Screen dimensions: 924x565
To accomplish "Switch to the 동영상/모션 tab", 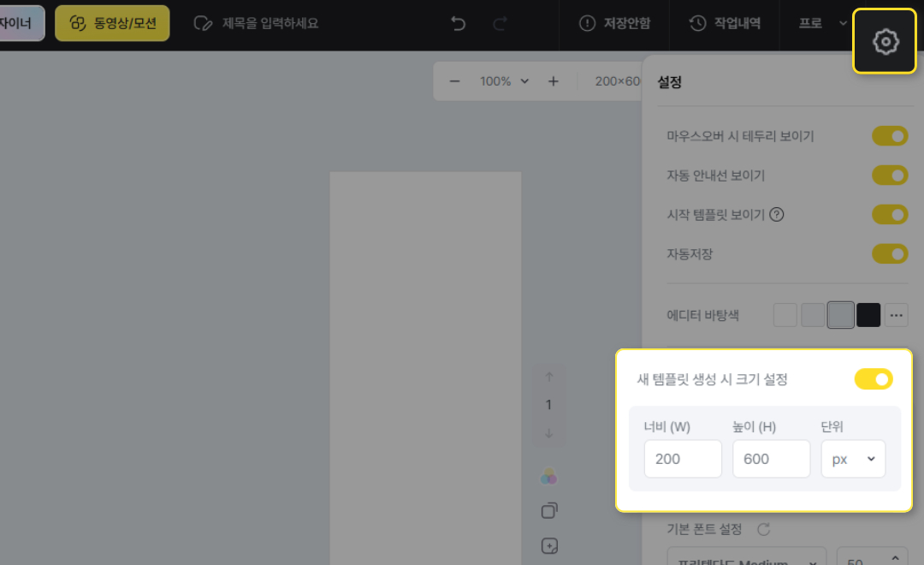I will (113, 23).
